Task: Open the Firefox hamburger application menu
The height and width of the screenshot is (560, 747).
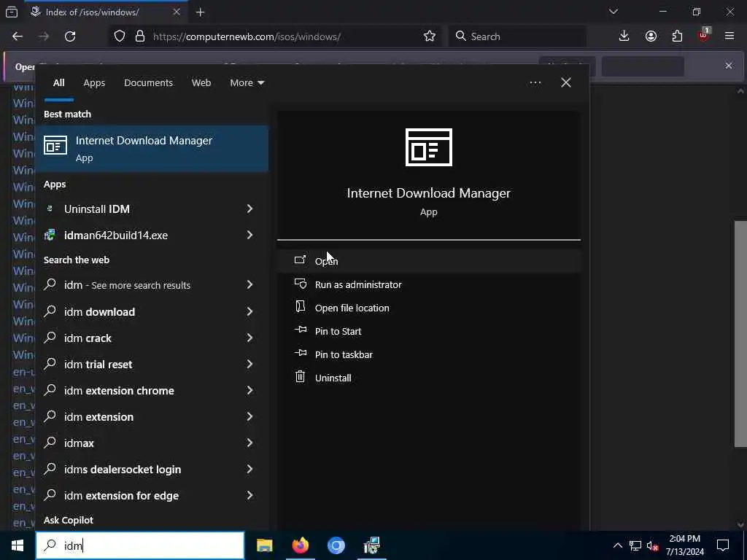Action: 729,36
